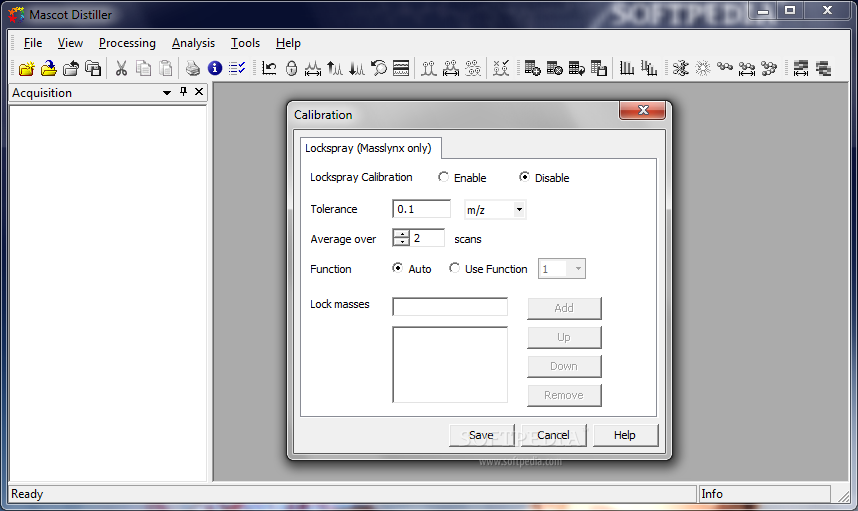Click the folder icon with black return arrow
The height and width of the screenshot is (511, 858).
pos(71,68)
